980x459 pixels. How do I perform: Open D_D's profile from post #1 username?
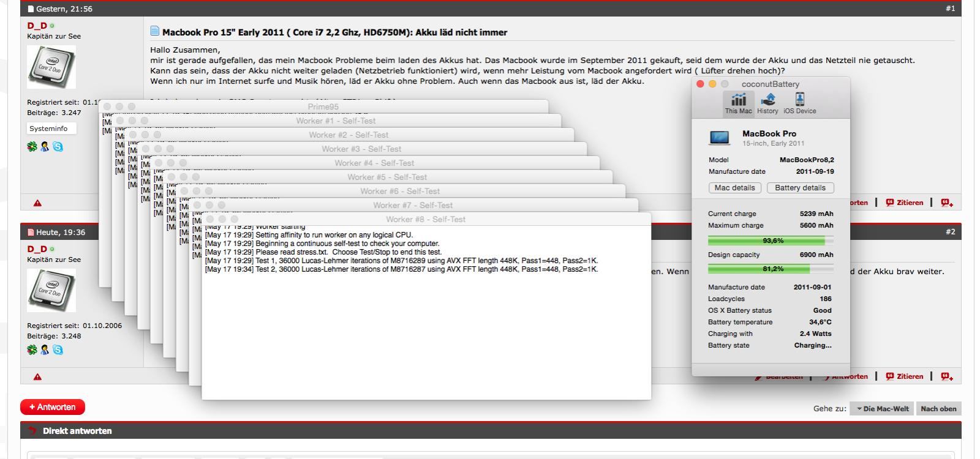pos(37,26)
